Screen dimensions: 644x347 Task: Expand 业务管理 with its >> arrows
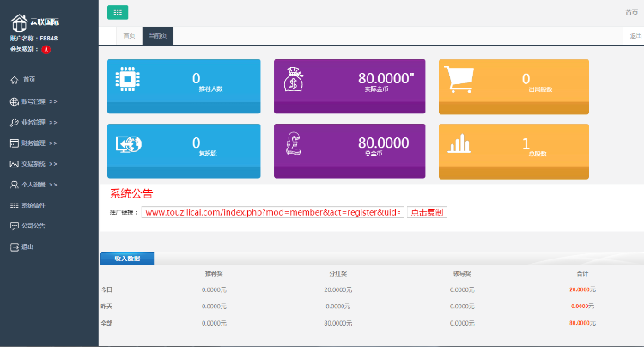(53, 122)
